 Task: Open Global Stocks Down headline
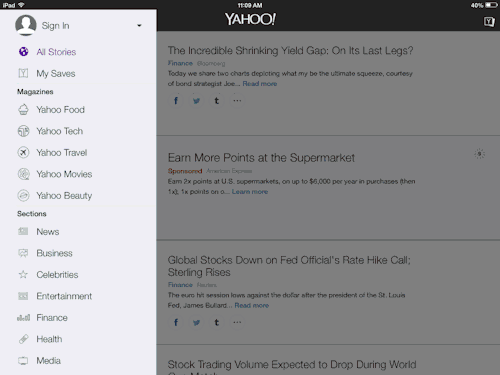[289, 266]
